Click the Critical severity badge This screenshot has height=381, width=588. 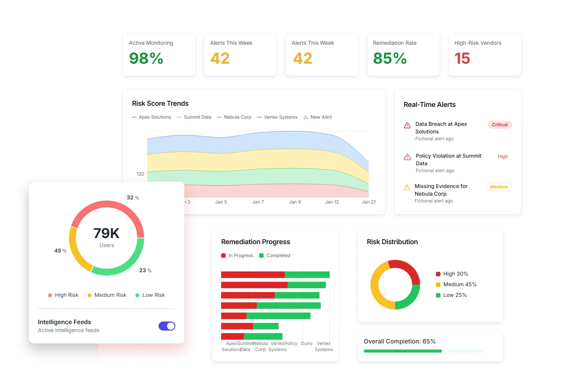point(500,125)
